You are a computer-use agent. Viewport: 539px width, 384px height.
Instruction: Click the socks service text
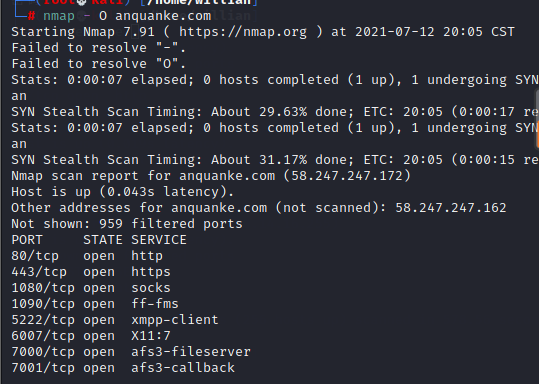[151, 288]
